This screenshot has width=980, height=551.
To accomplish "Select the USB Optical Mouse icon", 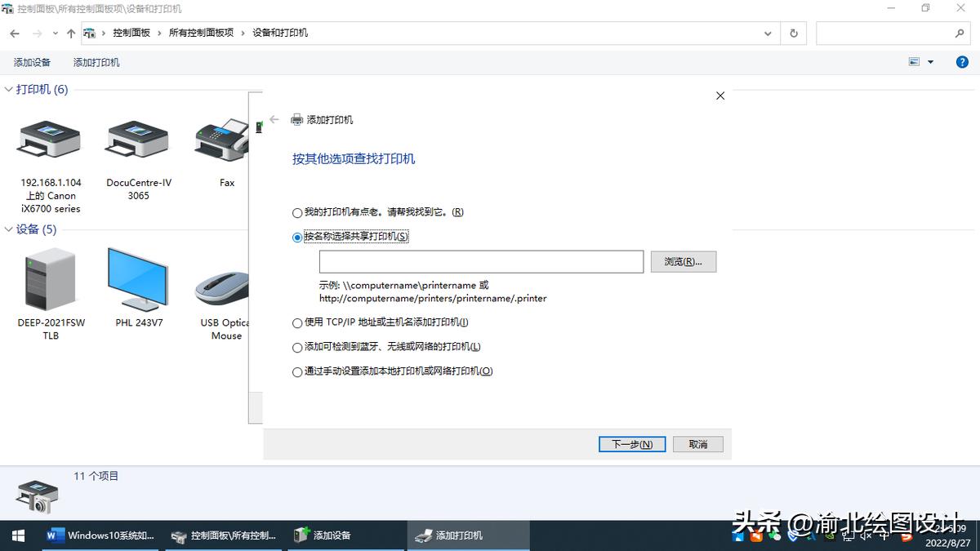I will point(220,282).
